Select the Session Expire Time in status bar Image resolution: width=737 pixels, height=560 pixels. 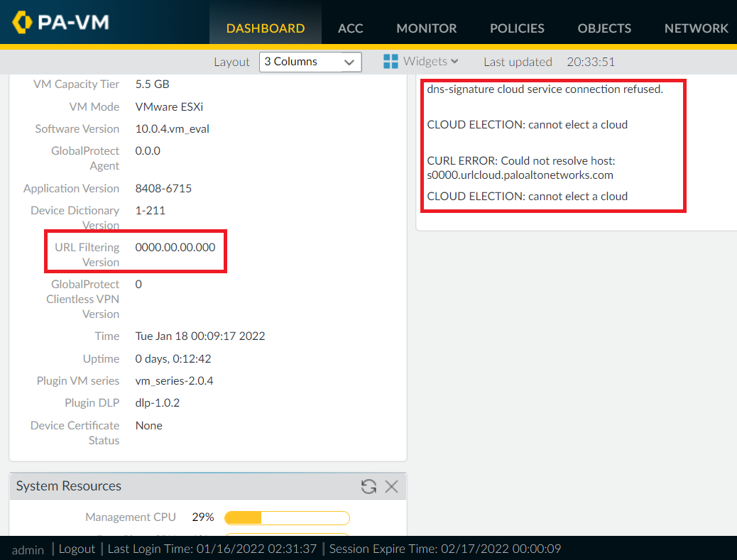445,549
